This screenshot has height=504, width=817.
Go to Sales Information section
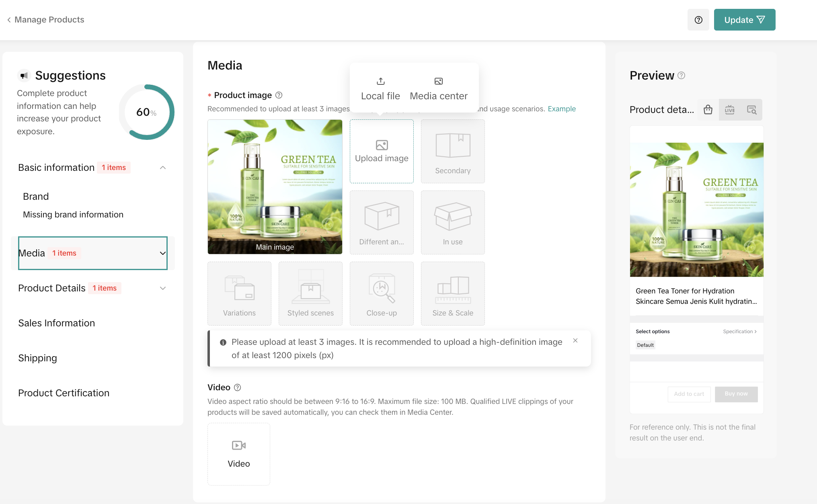57,323
